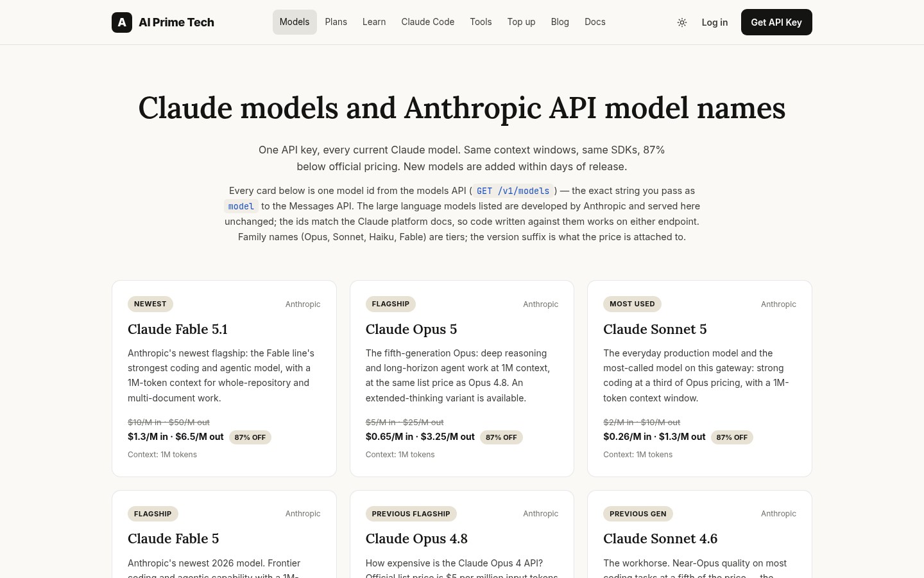Click the struck-through $2/M in · $10/M out price
The height and width of the screenshot is (578, 924).
point(642,422)
